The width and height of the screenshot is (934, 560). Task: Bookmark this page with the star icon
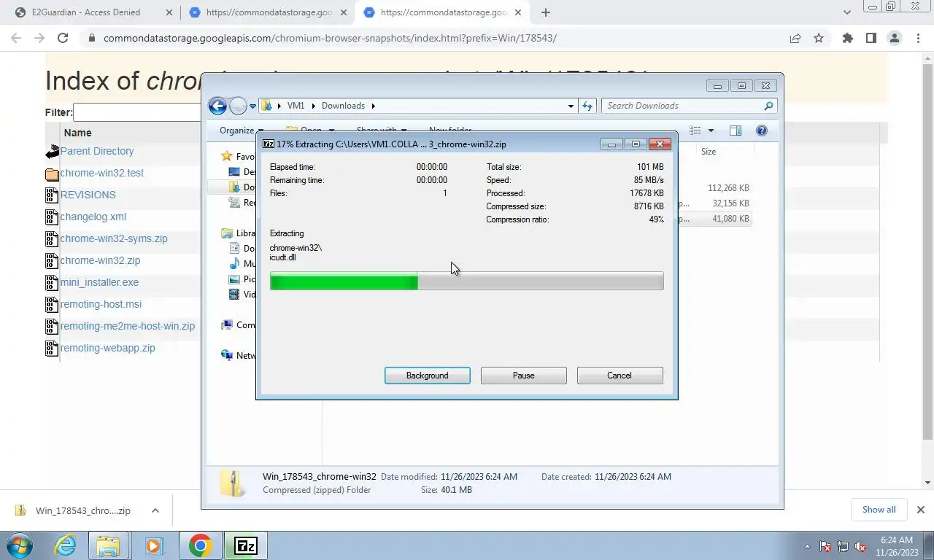819,38
